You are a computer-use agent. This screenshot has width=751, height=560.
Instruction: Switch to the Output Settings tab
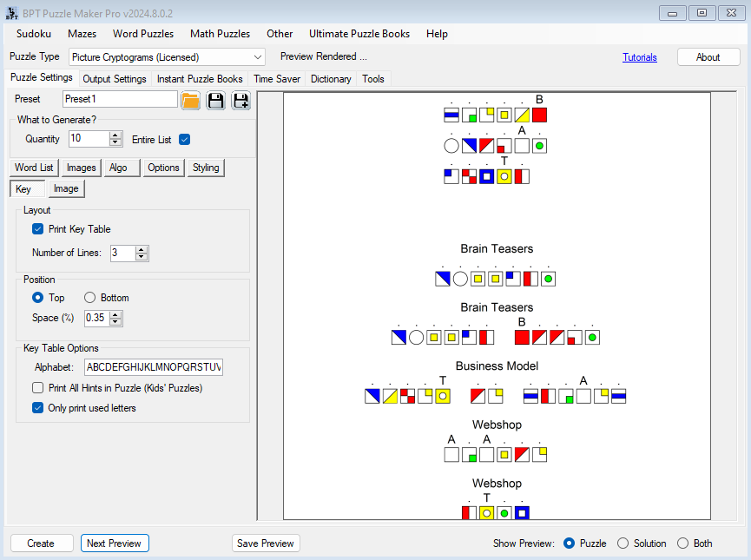pos(115,79)
